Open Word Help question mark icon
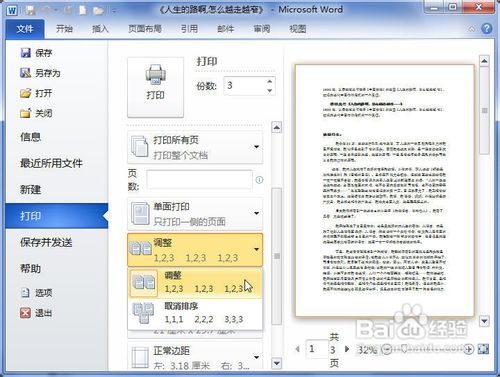Viewport: 500px width, 377px height. pyautogui.click(x=487, y=29)
